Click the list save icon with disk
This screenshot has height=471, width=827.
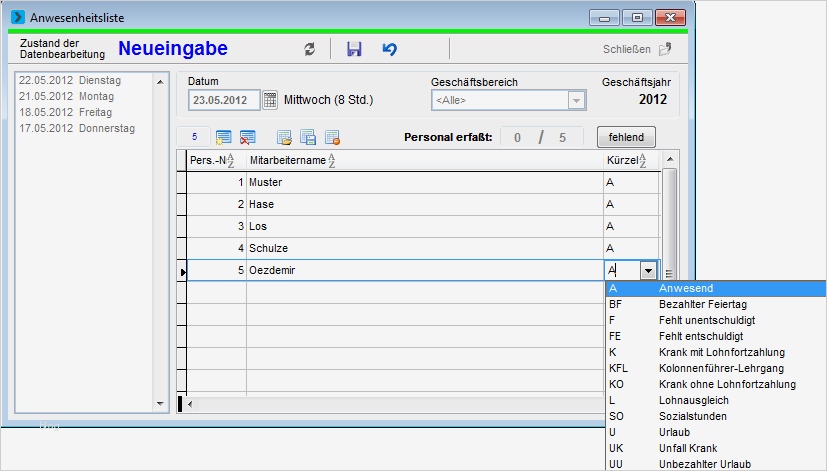[x=308, y=138]
